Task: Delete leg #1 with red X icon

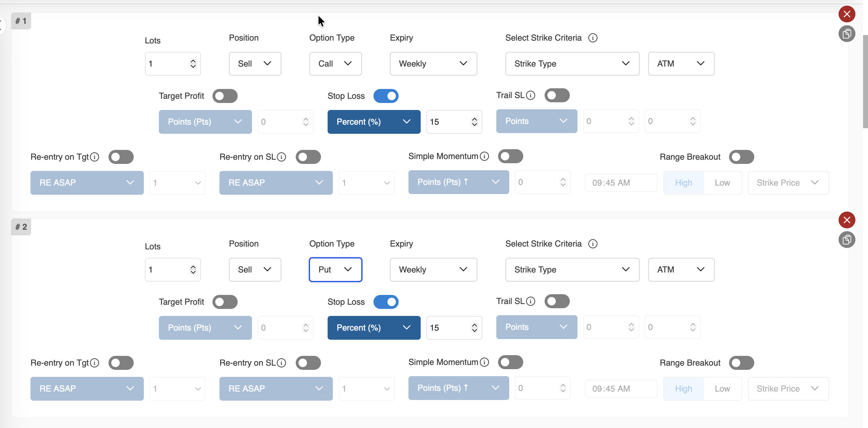Action: [847, 14]
